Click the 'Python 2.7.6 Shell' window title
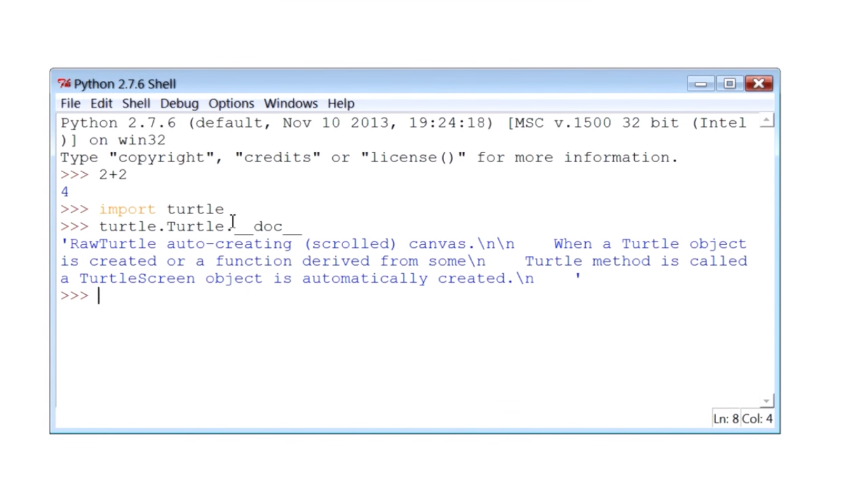868x488 pixels. point(125,84)
